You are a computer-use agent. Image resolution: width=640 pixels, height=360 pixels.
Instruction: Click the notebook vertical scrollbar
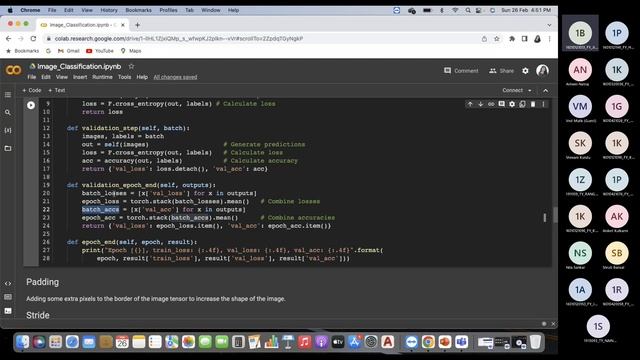click(x=555, y=215)
